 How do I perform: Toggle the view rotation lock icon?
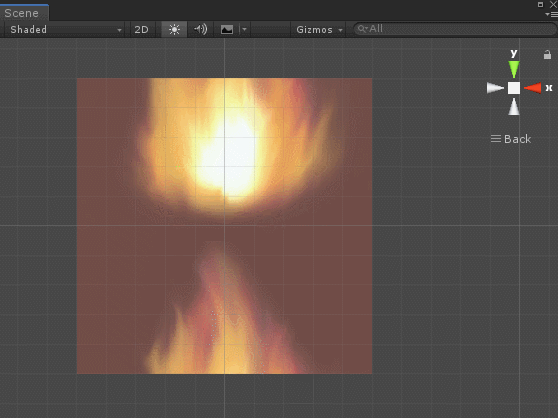pos(547,55)
